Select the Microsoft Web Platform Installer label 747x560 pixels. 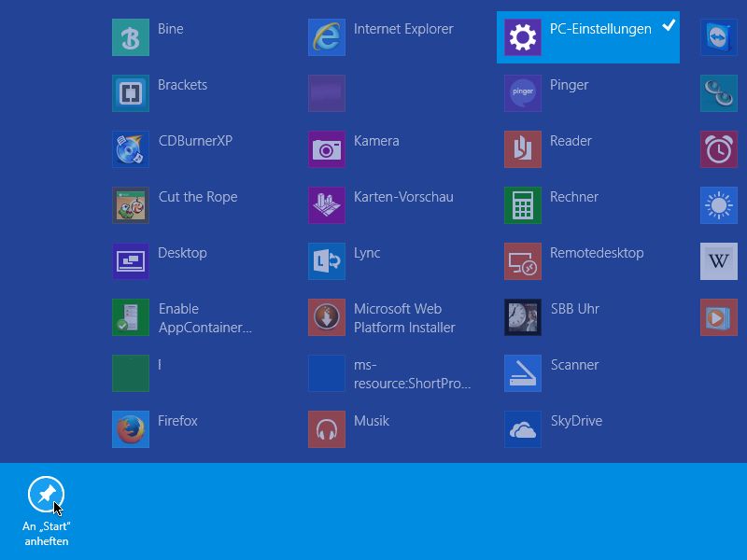[x=404, y=318]
